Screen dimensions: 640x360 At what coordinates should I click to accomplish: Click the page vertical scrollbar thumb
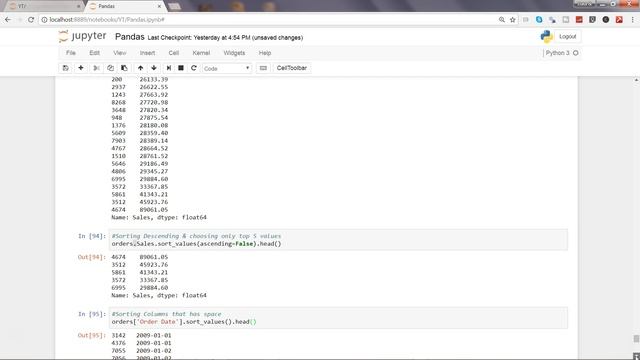(x=636, y=339)
